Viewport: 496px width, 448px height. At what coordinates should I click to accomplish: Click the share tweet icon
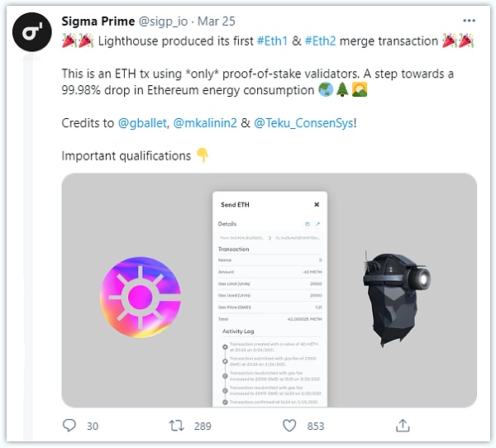(403, 426)
